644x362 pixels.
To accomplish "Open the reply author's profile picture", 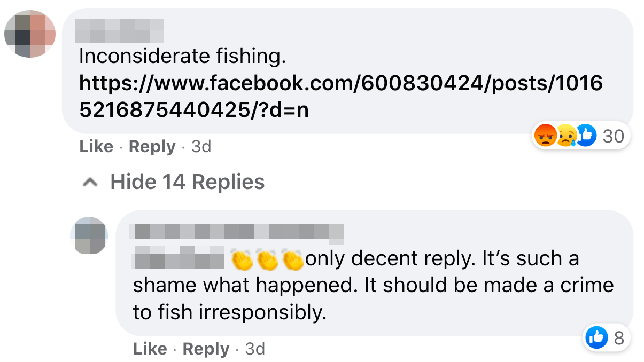I will 89,235.
